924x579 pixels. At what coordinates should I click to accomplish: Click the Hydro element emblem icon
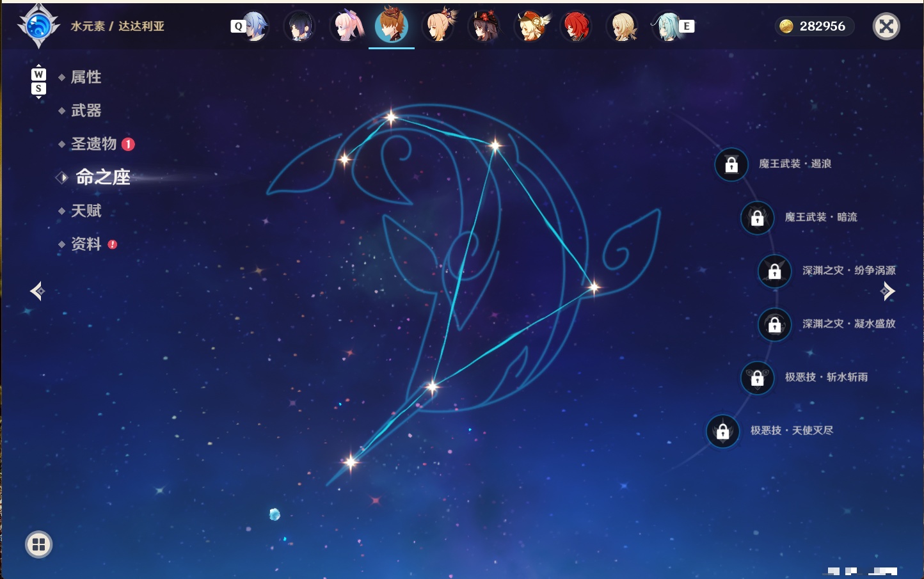pyautogui.click(x=38, y=26)
